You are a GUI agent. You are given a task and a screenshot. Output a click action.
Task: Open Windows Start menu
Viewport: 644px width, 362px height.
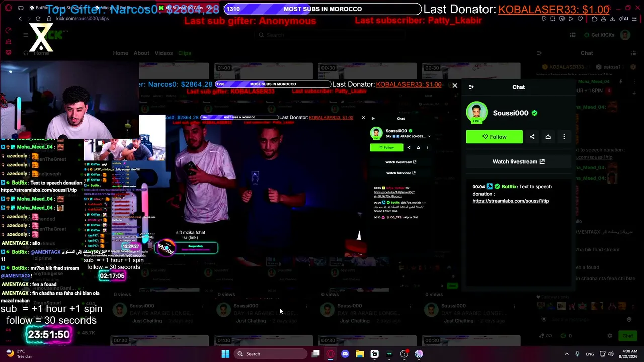pos(225,354)
